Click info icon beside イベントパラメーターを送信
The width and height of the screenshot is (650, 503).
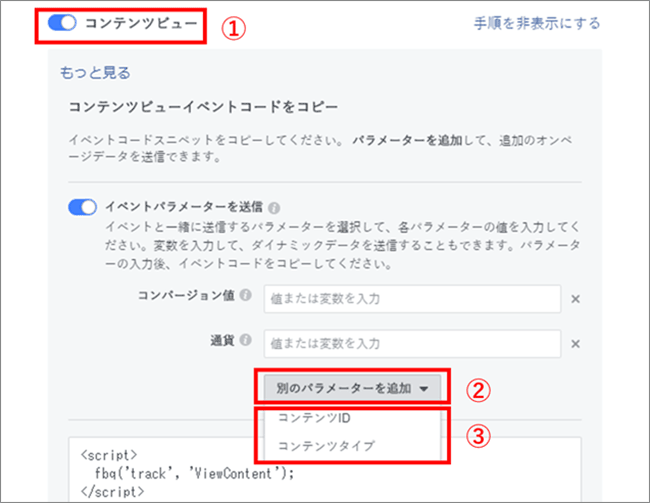point(273,207)
